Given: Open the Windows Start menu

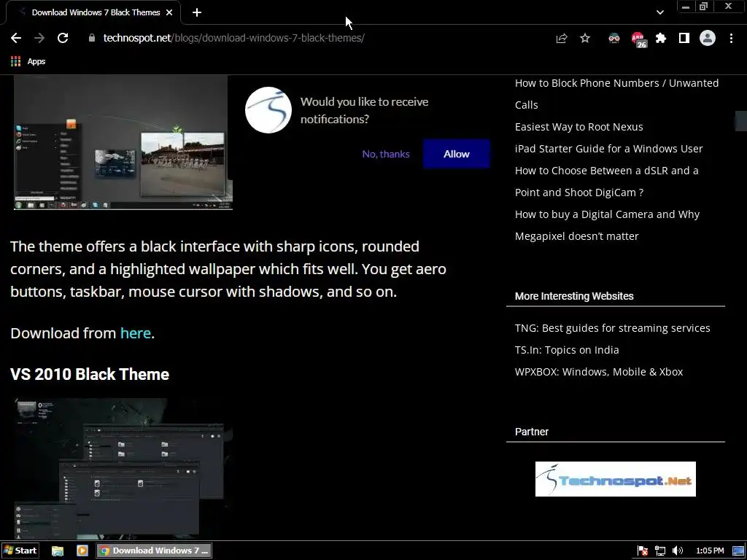Looking at the screenshot, I should click(20, 551).
